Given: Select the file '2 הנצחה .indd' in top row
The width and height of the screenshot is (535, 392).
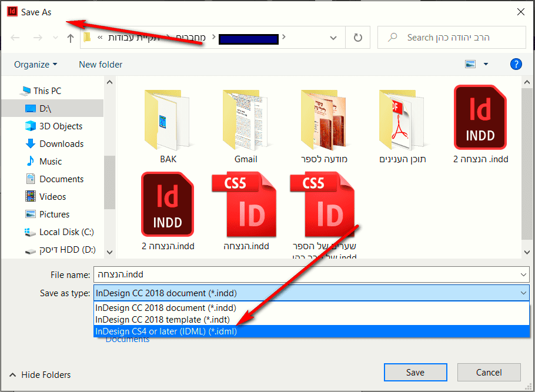Looking at the screenshot, I should coord(480,125).
